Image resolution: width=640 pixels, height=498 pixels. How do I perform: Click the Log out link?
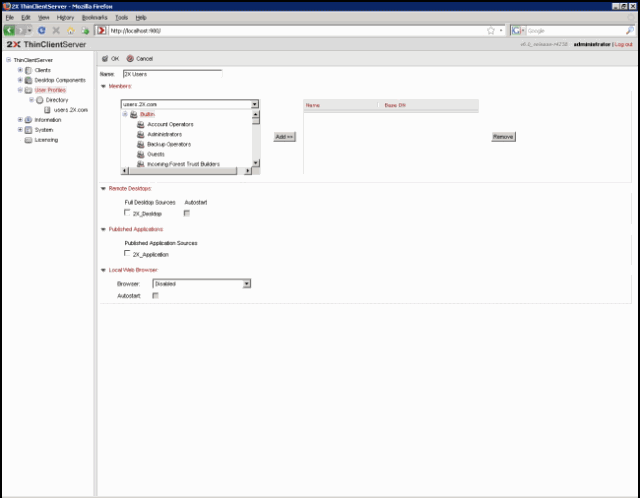pos(623,44)
